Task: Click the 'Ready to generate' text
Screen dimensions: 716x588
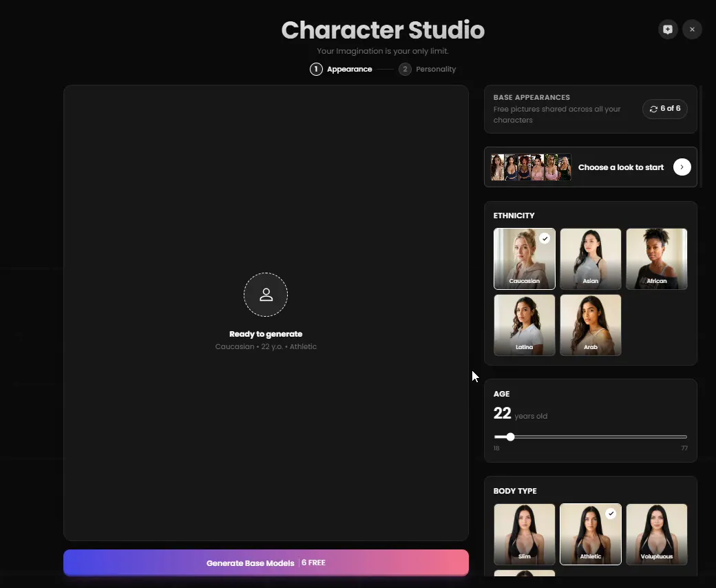Action: [266, 334]
